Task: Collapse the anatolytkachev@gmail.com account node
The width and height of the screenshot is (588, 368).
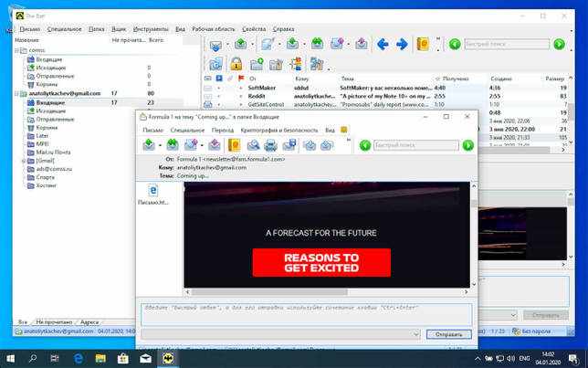Action: tap(16, 93)
